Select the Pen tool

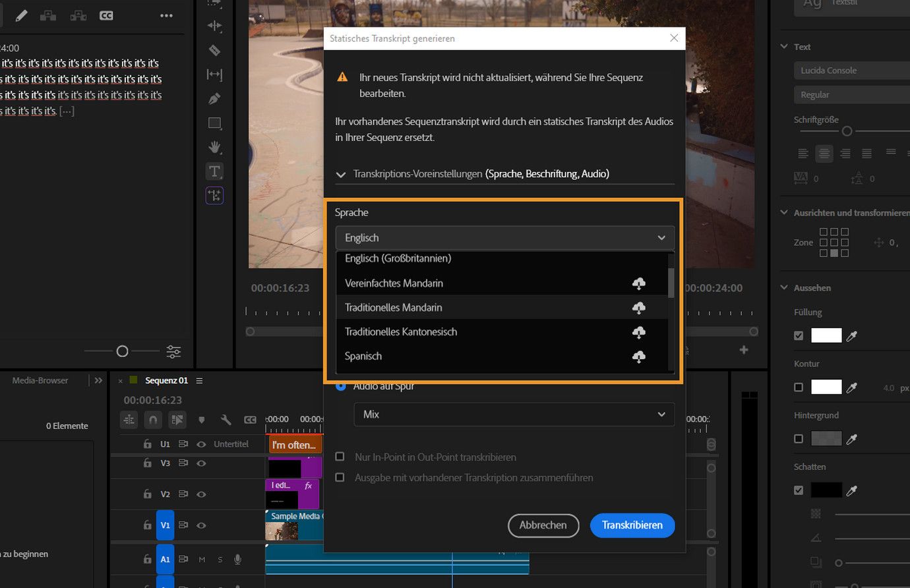(x=214, y=99)
